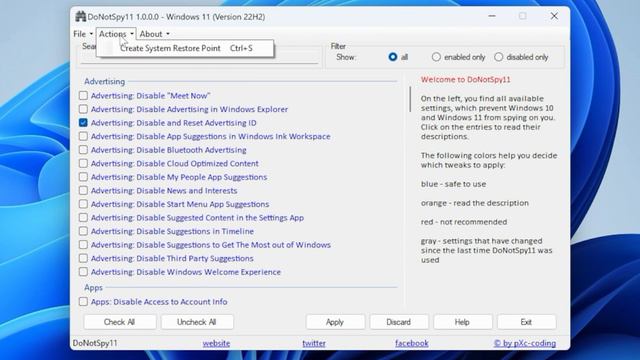Minimize the DoNotSpy11 window

tap(492, 16)
